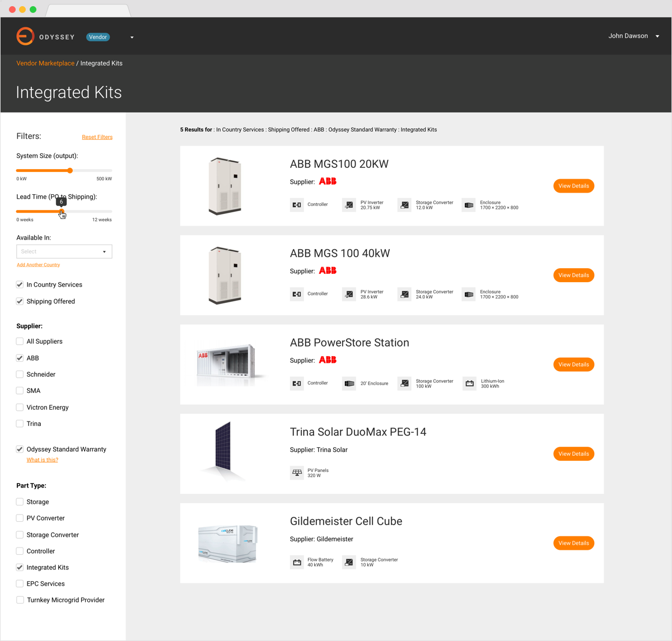Viewport: 672px width, 641px height.
Task: Check the Controller part type checkbox
Action: [x=20, y=551]
